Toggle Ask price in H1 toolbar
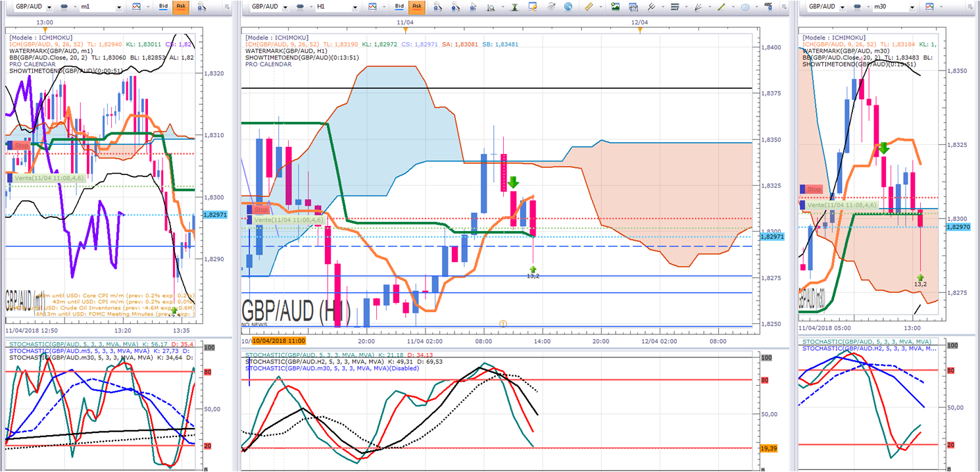The width and height of the screenshot is (980, 472). 417,7
